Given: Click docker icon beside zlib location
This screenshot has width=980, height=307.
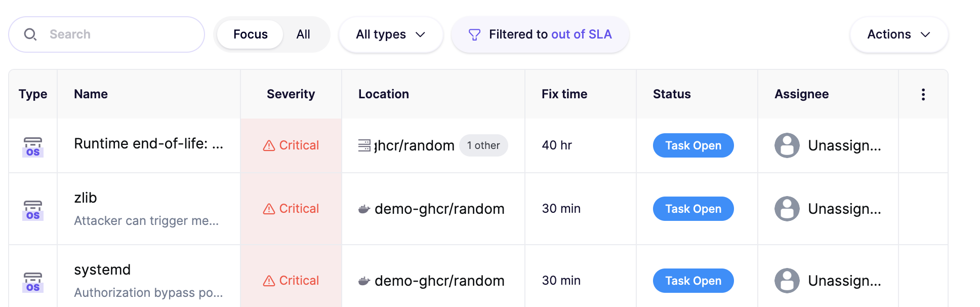Looking at the screenshot, I should pos(364,209).
